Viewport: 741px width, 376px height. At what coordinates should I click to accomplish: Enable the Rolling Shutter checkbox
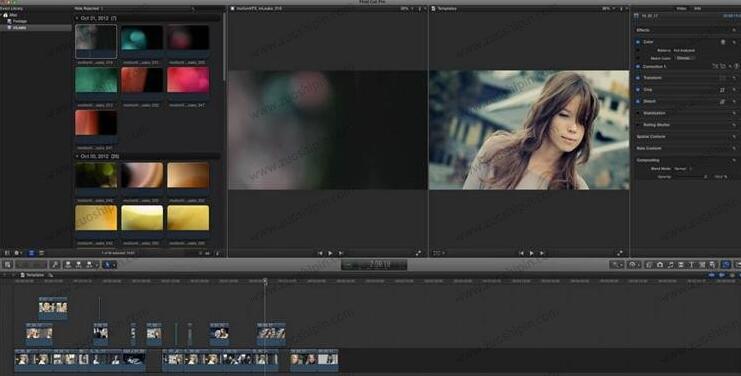point(638,125)
